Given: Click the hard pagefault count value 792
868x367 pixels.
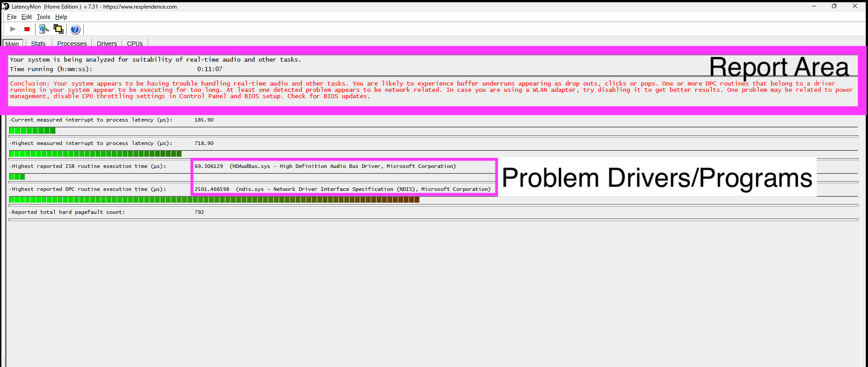Looking at the screenshot, I should [x=199, y=212].
